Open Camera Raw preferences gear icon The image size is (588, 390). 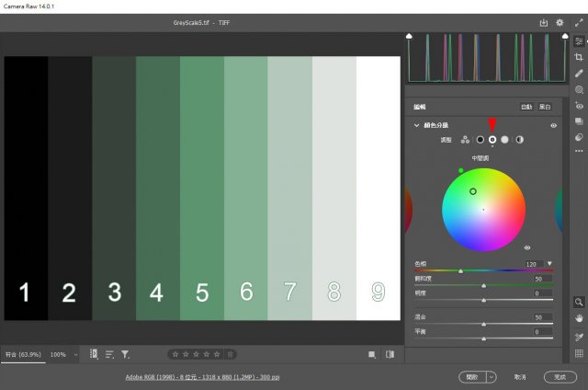coord(560,22)
